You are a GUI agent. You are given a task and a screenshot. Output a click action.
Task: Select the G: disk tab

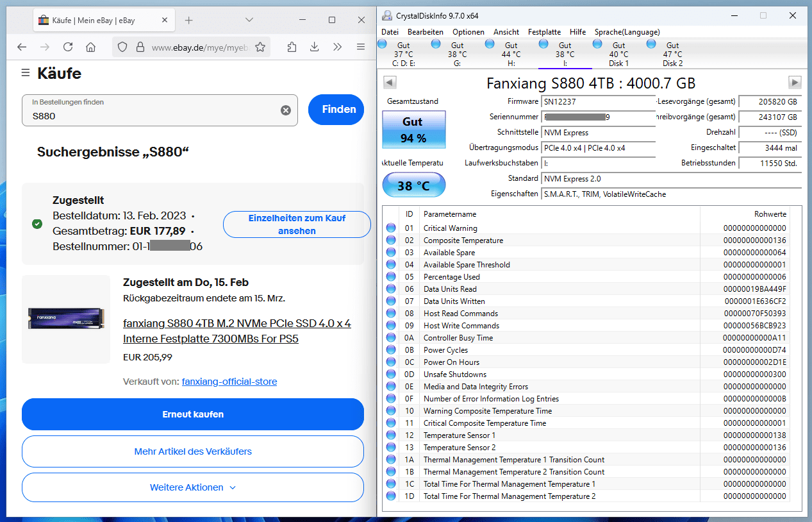457,54
